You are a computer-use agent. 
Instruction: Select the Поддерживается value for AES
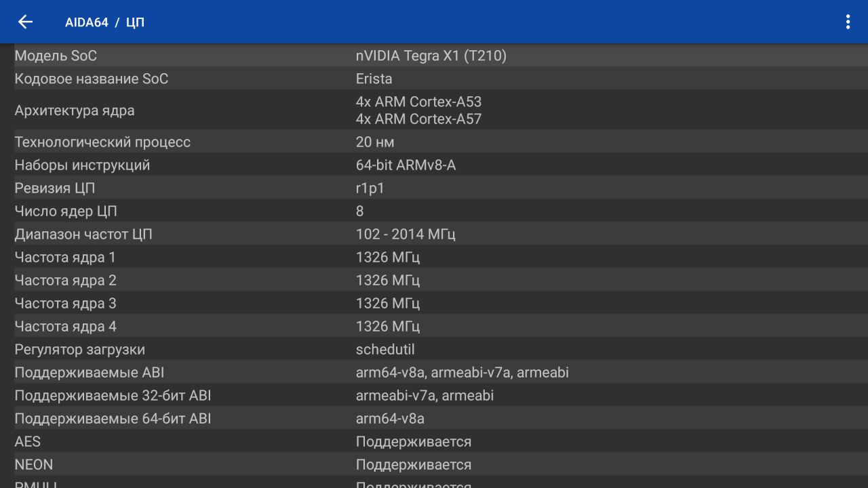(414, 442)
